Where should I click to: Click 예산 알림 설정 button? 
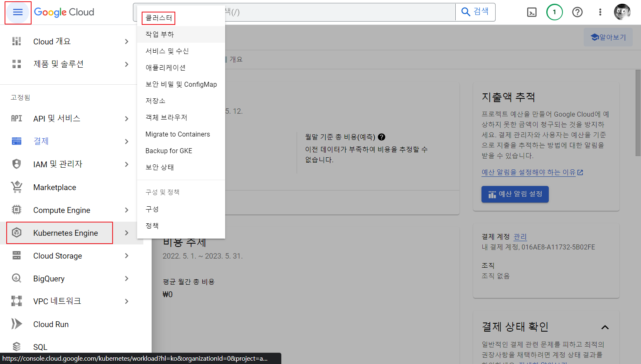[515, 194]
